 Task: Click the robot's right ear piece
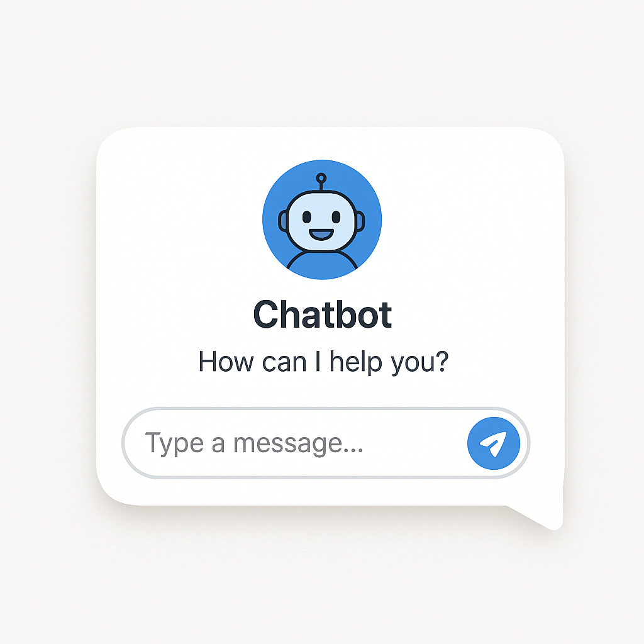coord(360,221)
